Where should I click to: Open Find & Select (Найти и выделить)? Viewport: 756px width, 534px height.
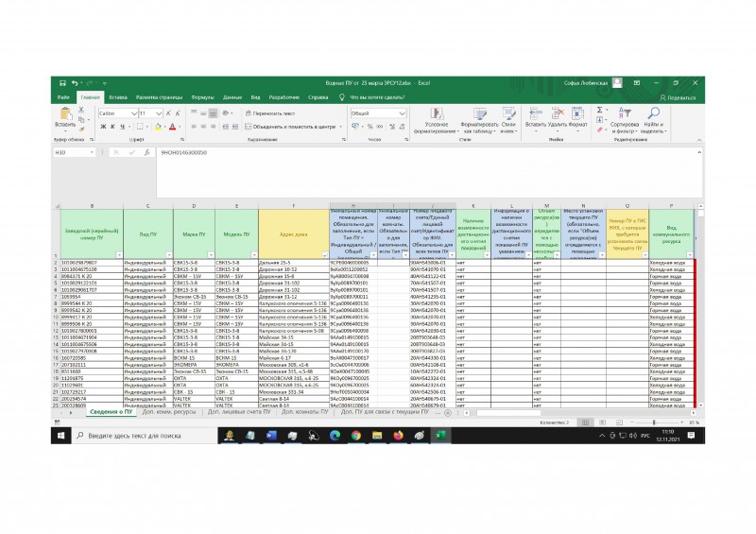click(x=653, y=121)
